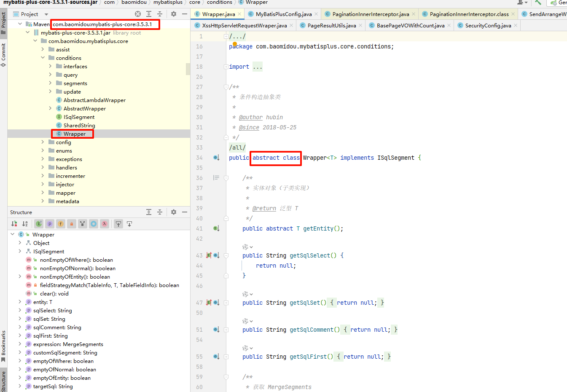This screenshot has width=567, height=392.
Task: Select fieldStrategyMatch method in Structure
Action: pyautogui.click(x=110, y=285)
